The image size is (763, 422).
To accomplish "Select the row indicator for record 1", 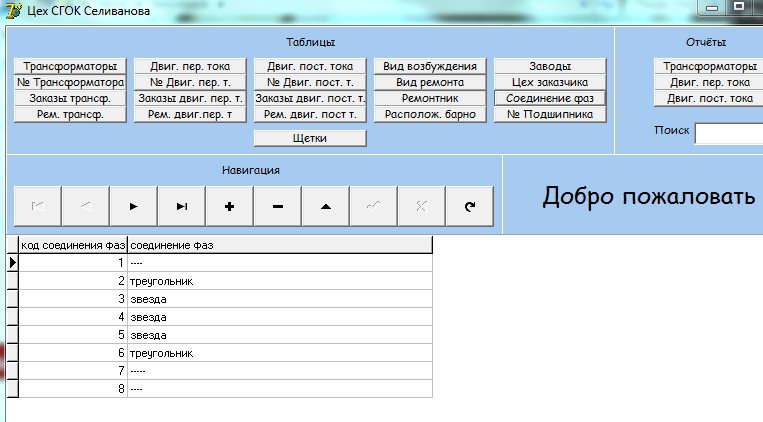I will 13,263.
